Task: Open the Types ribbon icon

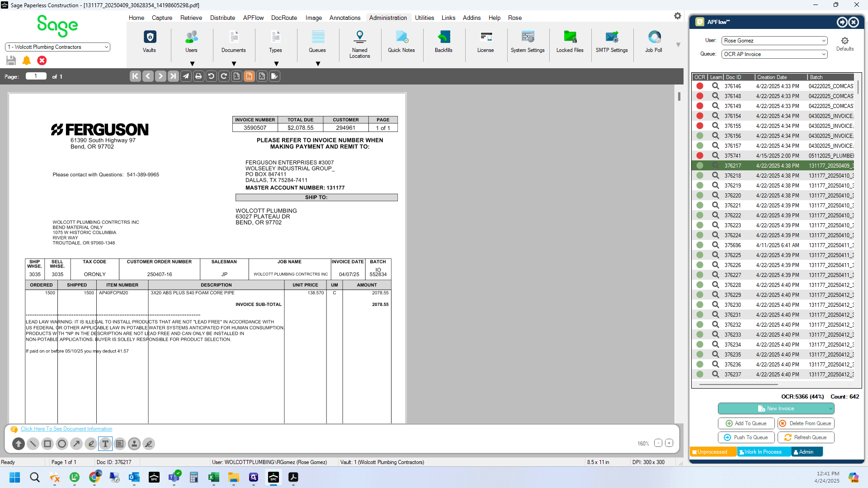Action: point(275,42)
